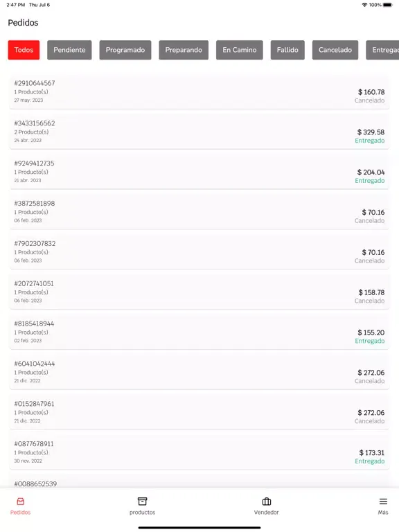Image resolution: width=399 pixels, height=532 pixels.
Task: Select the Cancelado filter
Action: pos(335,50)
